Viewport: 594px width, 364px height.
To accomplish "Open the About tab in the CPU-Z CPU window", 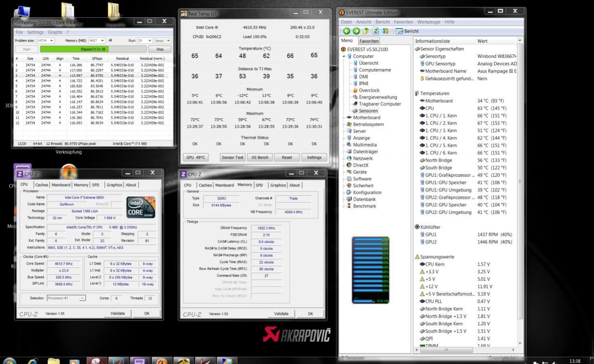I will click(x=131, y=185).
